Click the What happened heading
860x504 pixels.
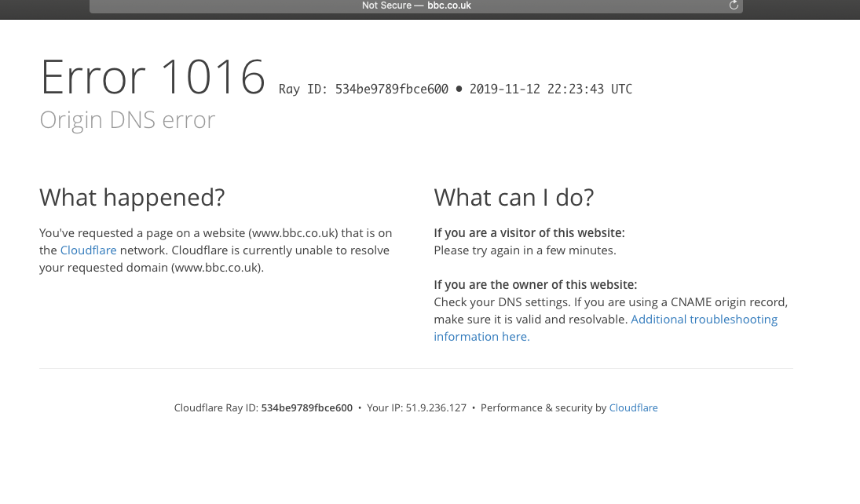pyautogui.click(x=132, y=197)
